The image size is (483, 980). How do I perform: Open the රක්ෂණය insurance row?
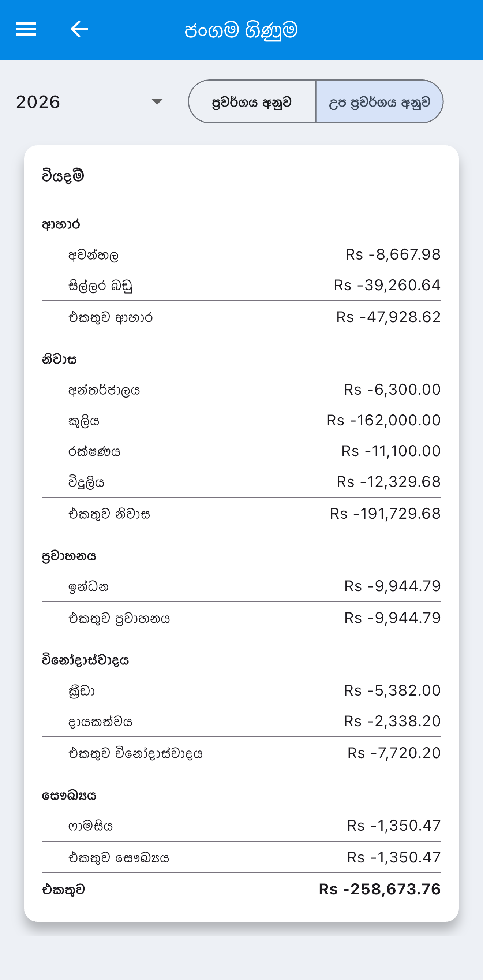pos(241,451)
